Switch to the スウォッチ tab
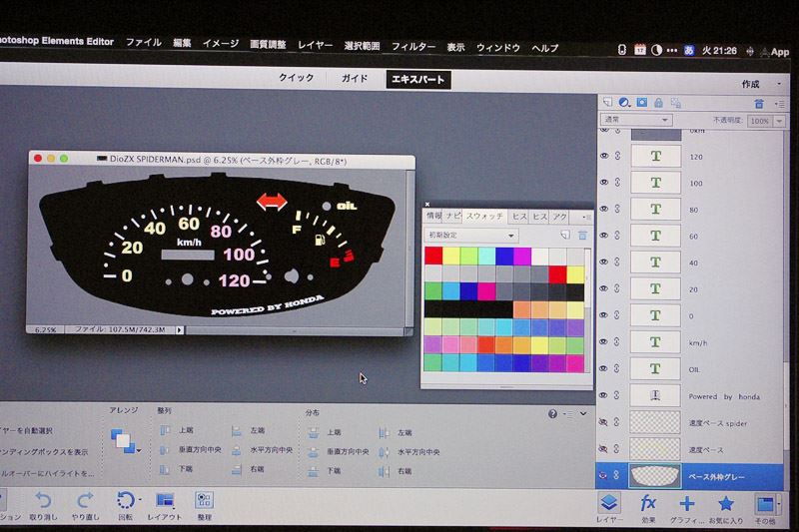The width and height of the screenshot is (799, 532). point(484,217)
